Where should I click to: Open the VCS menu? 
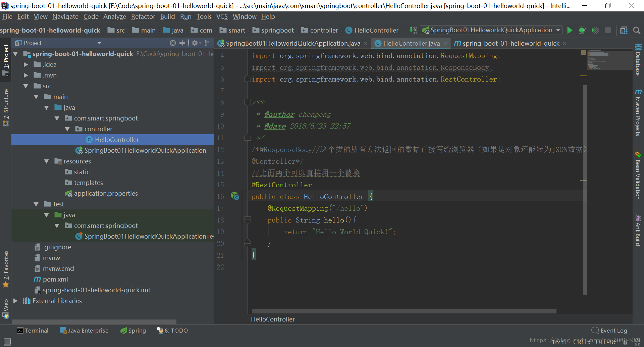point(222,16)
